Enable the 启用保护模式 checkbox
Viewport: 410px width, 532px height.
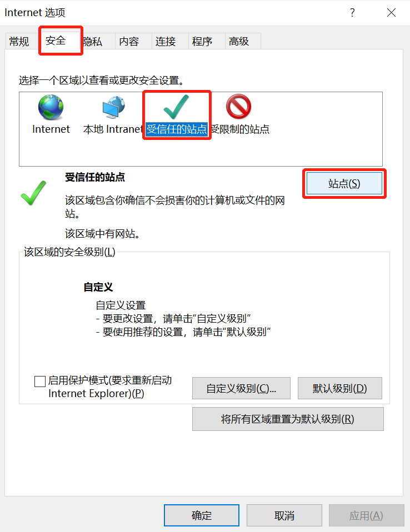pyautogui.click(x=40, y=381)
